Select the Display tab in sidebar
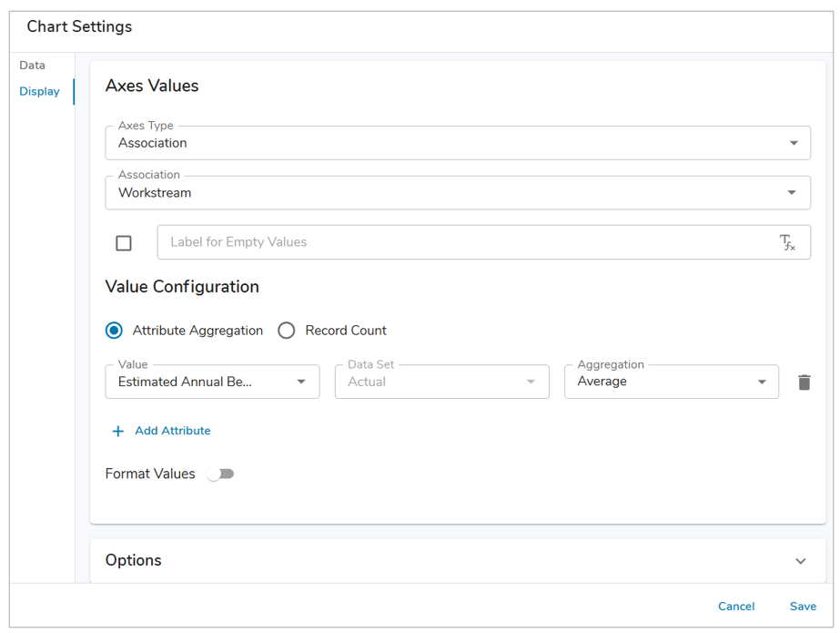The height and width of the screenshot is (633, 840). [40, 91]
